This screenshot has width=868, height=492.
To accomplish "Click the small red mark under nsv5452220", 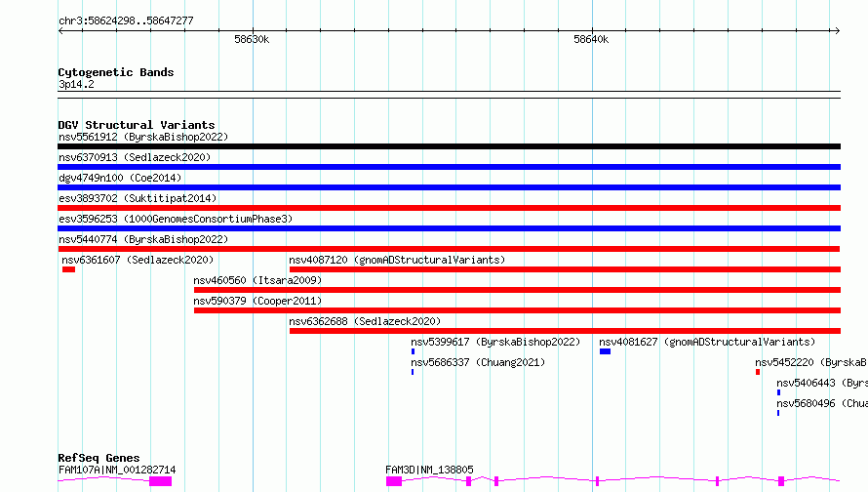I will [758, 372].
